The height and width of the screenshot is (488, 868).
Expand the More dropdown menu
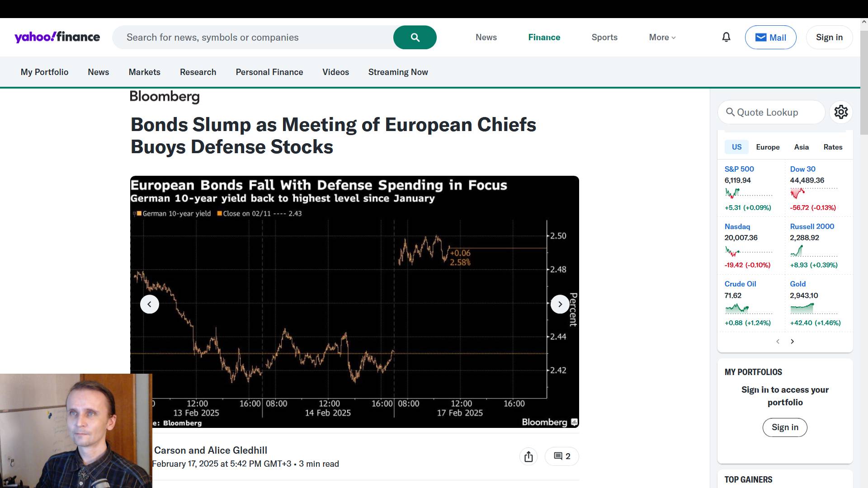[662, 38]
